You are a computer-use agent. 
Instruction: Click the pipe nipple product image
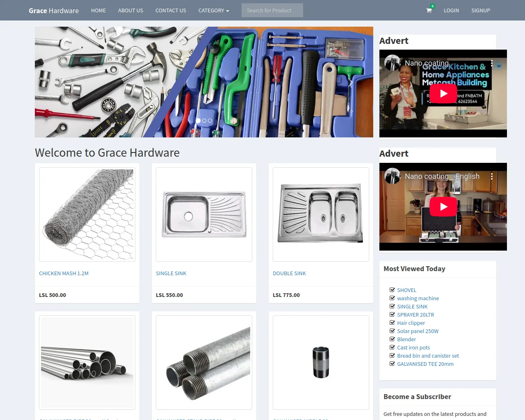321,363
